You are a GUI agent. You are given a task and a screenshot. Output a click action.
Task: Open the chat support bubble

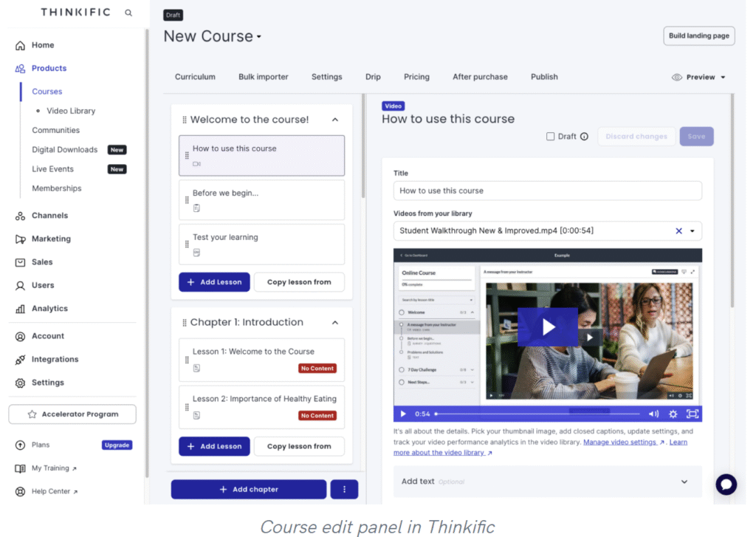tap(726, 485)
